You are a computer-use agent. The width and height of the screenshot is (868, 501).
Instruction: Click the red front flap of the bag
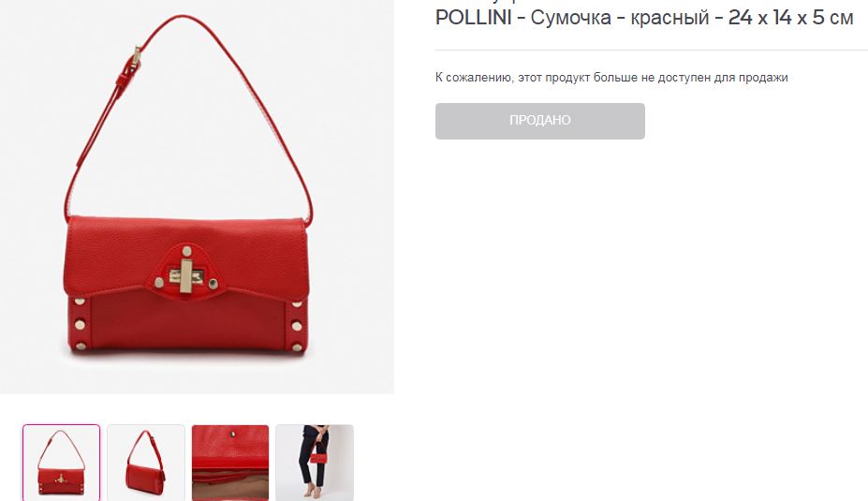[186, 255]
